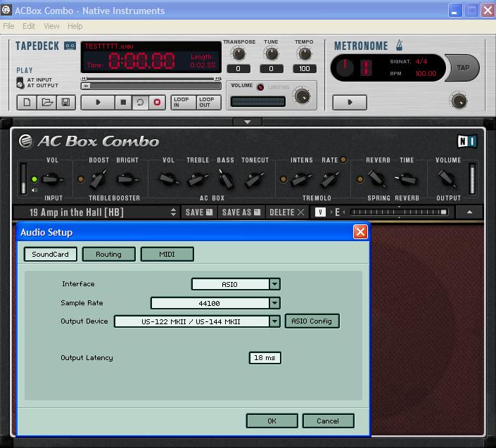Toggle tapedeck loop mode button

(140, 103)
